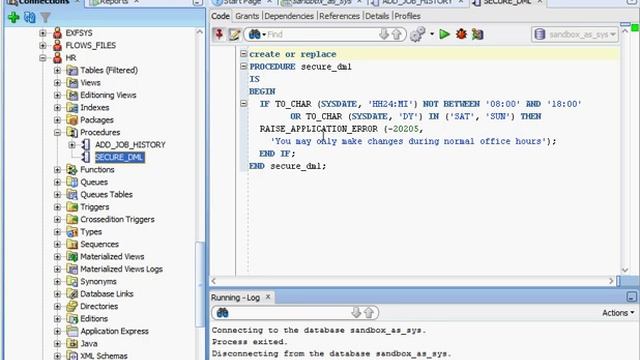Log search next down arrow

[x=356, y=313]
